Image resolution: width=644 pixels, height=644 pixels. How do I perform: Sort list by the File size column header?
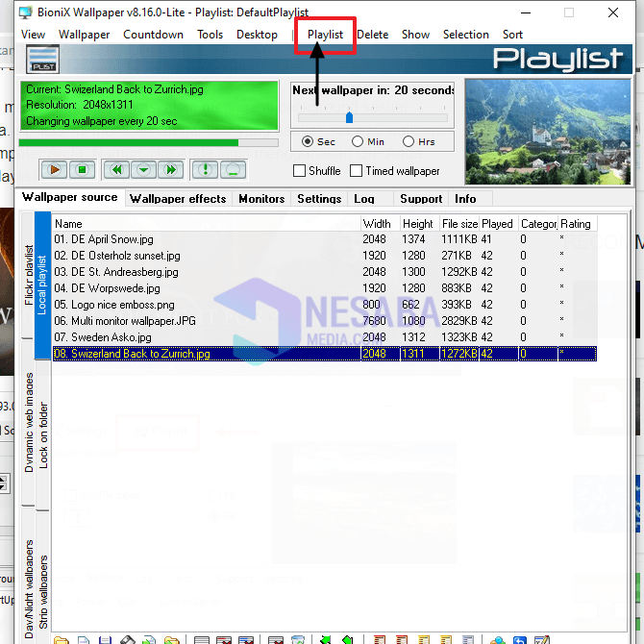tap(459, 224)
